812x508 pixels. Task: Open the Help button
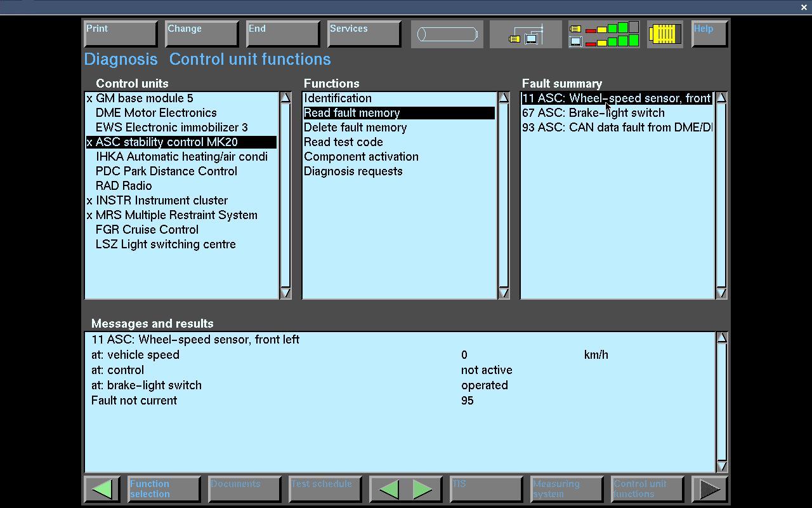coord(709,34)
